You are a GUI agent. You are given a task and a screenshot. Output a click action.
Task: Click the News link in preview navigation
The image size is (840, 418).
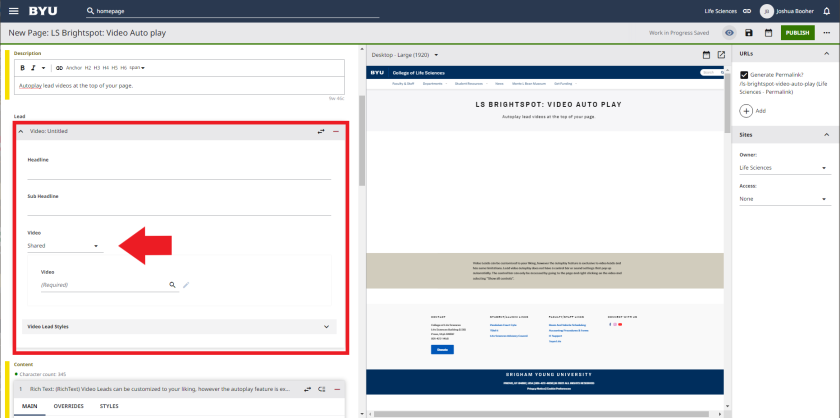(x=499, y=84)
